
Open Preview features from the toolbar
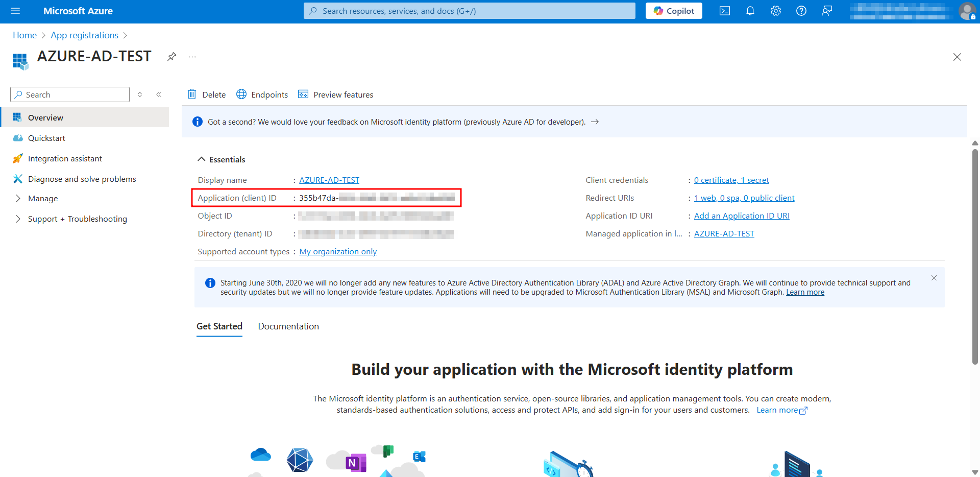(336, 94)
